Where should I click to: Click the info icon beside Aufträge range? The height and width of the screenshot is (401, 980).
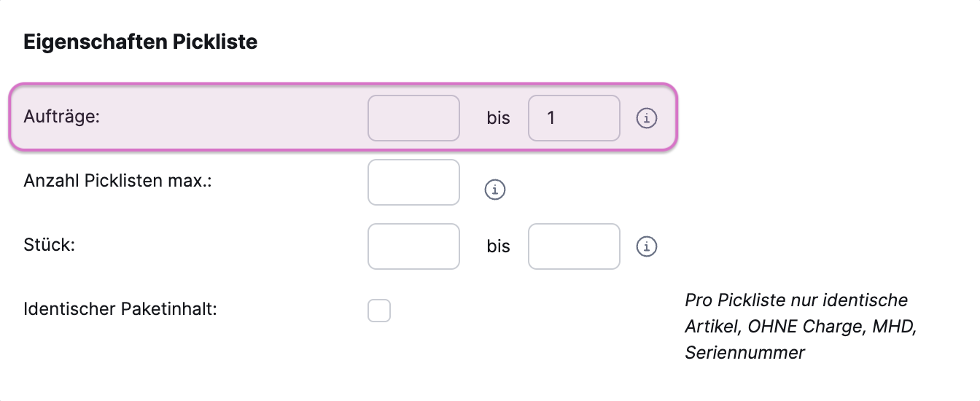click(x=647, y=118)
